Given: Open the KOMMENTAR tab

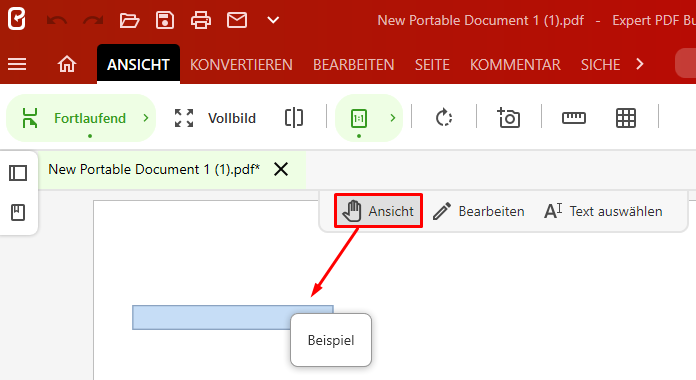Looking at the screenshot, I should (515, 65).
